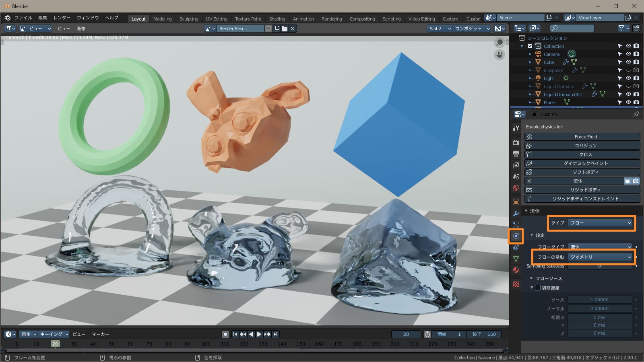Click the pan hand icon in image viewport
644x362 pixels.
point(500,55)
